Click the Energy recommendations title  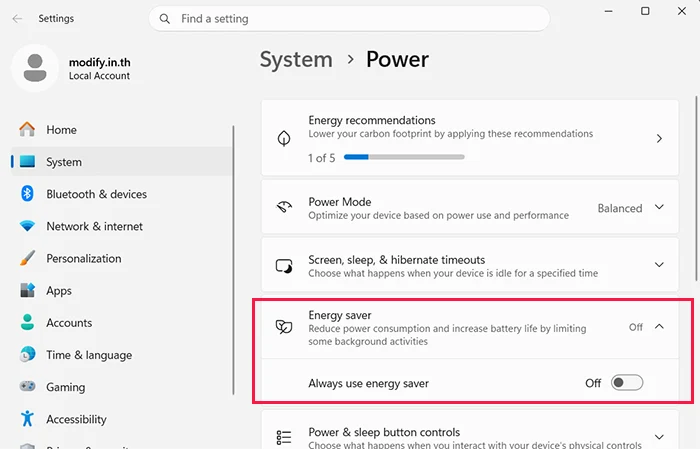pos(371,120)
